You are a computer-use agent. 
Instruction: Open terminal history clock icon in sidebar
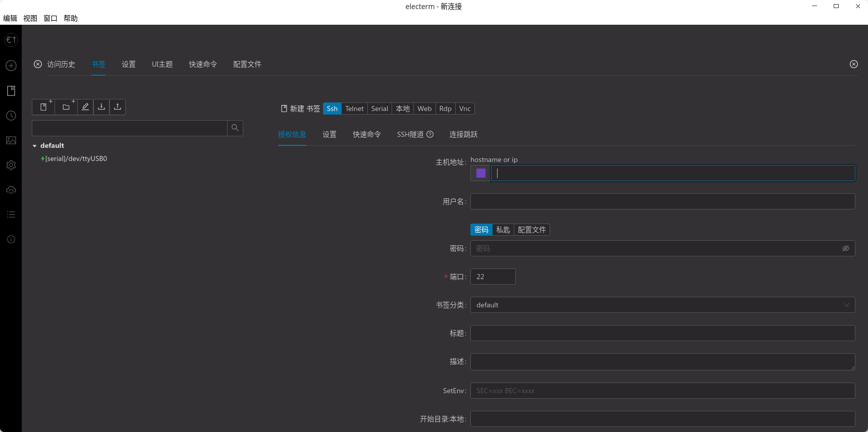(11, 116)
